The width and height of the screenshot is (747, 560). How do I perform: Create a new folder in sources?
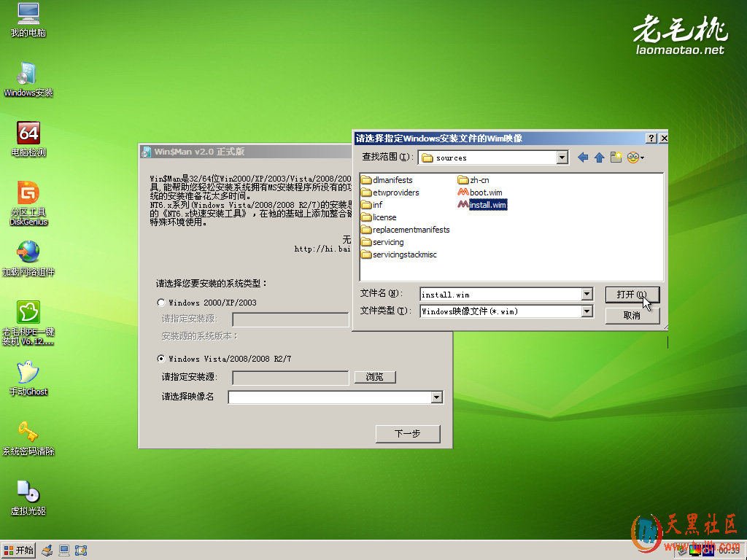pyautogui.click(x=616, y=157)
